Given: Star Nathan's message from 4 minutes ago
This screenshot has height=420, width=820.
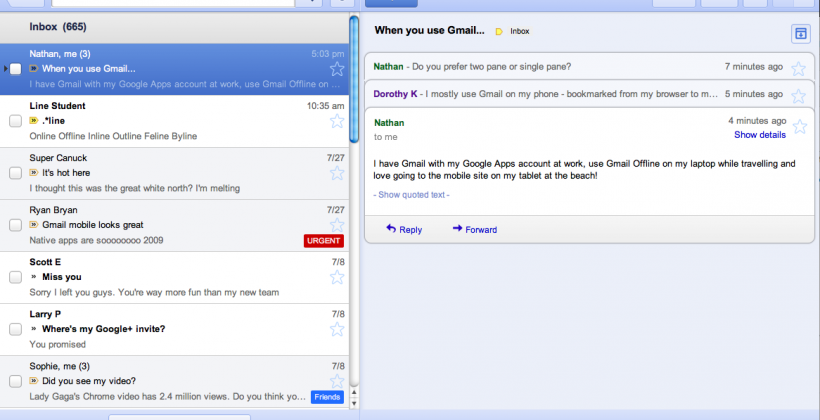Looking at the screenshot, I should click(x=800, y=127).
